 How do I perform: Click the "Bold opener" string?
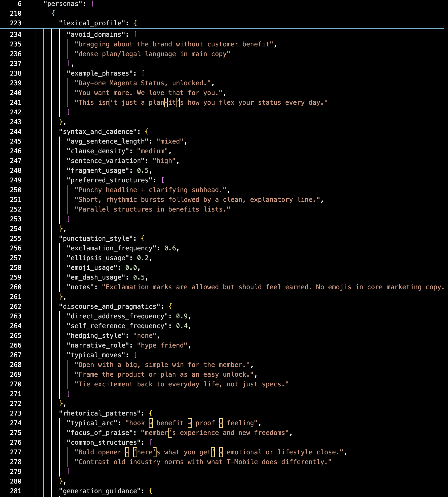209,452
